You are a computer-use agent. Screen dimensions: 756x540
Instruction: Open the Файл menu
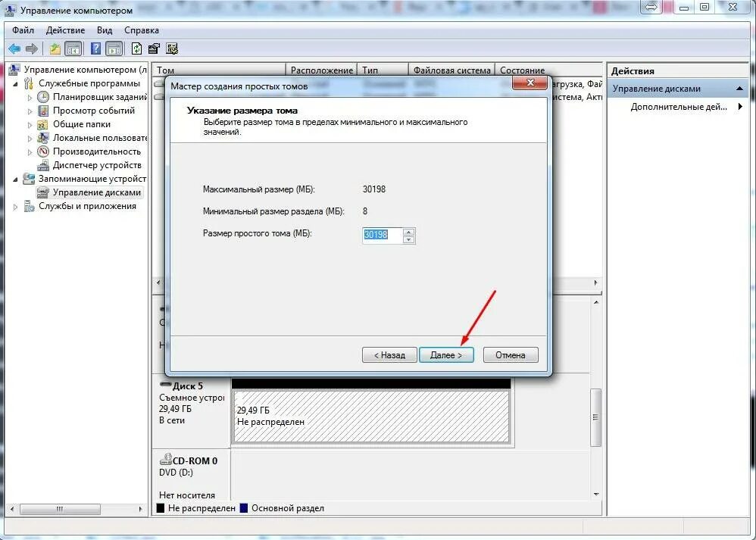pyautogui.click(x=23, y=30)
